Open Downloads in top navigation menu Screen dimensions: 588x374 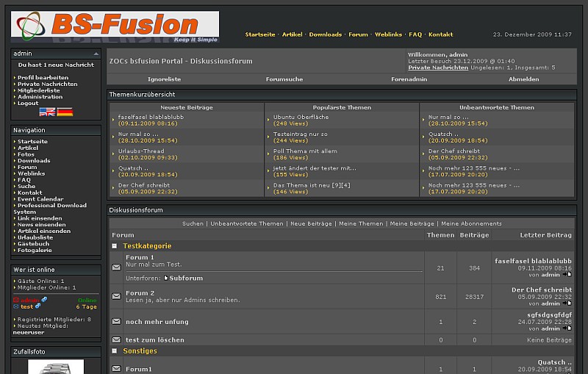(325, 35)
